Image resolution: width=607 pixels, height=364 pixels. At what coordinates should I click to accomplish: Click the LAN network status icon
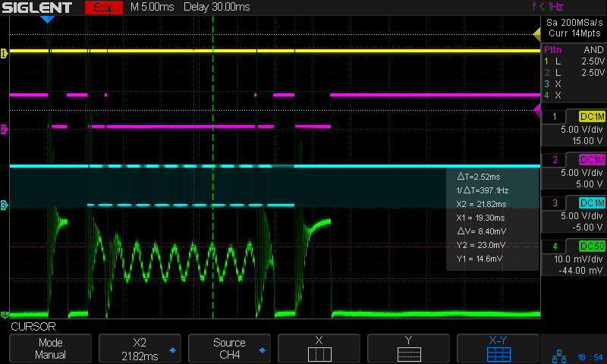point(558,356)
